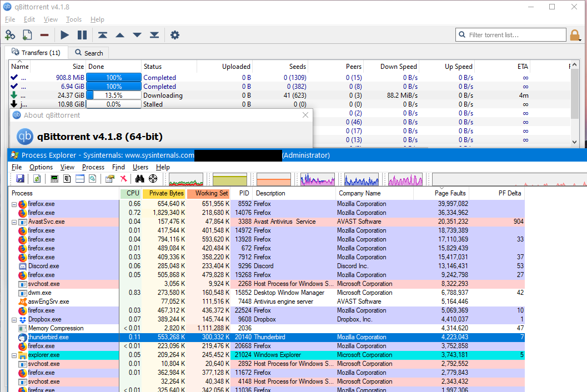Click the yellow commit history mini graph

(x=230, y=179)
